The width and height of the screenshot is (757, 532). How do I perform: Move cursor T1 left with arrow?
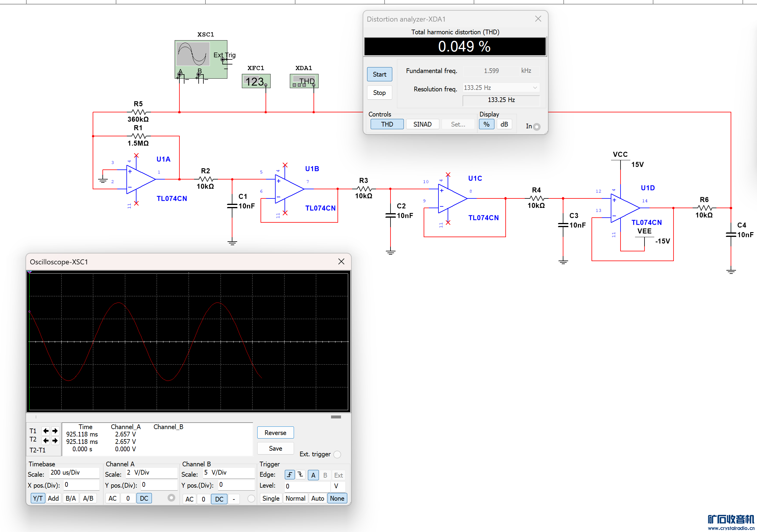pyautogui.click(x=46, y=431)
